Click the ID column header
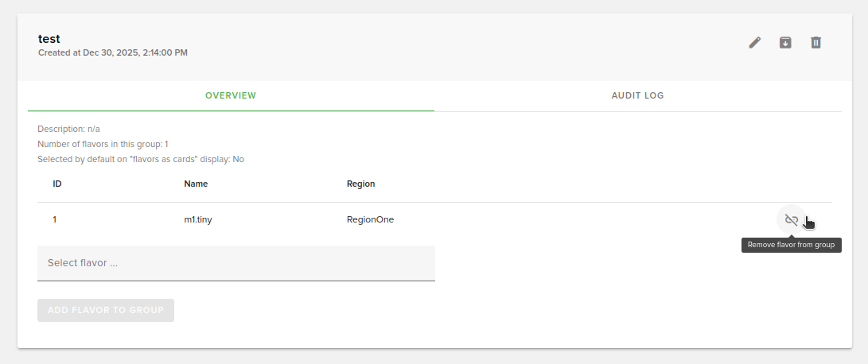 coord(57,184)
